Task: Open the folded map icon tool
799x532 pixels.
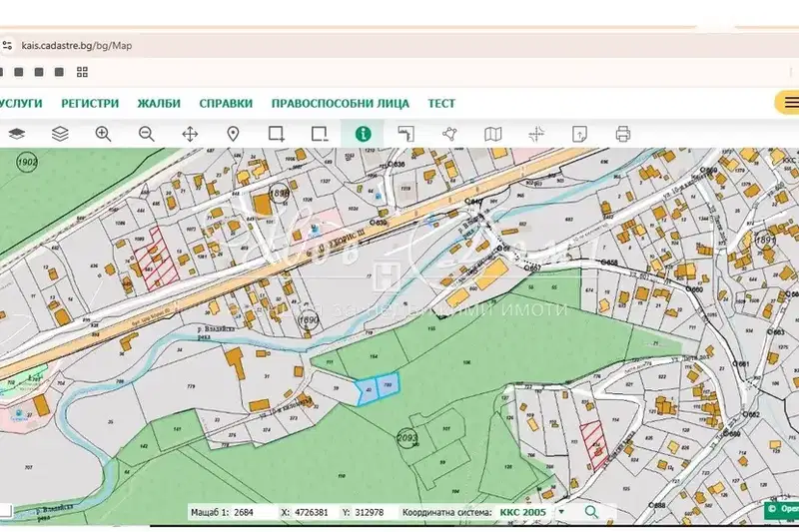Action: click(492, 134)
